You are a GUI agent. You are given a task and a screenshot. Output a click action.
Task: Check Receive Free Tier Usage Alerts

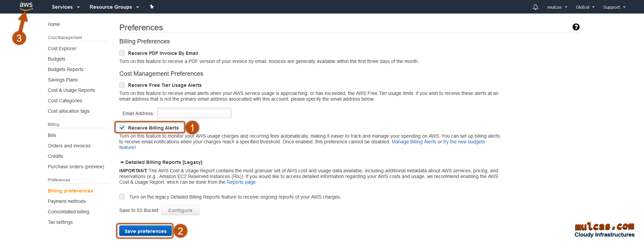click(122, 85)
